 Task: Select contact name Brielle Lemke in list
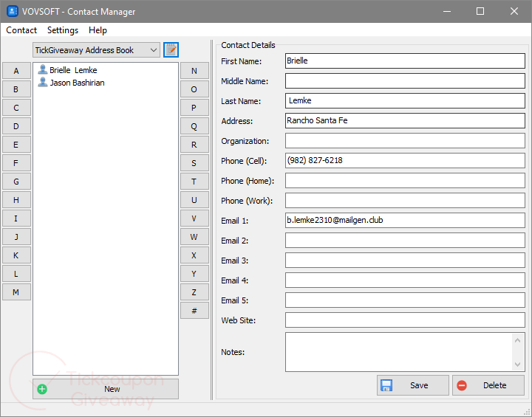[x=73, y=70]
